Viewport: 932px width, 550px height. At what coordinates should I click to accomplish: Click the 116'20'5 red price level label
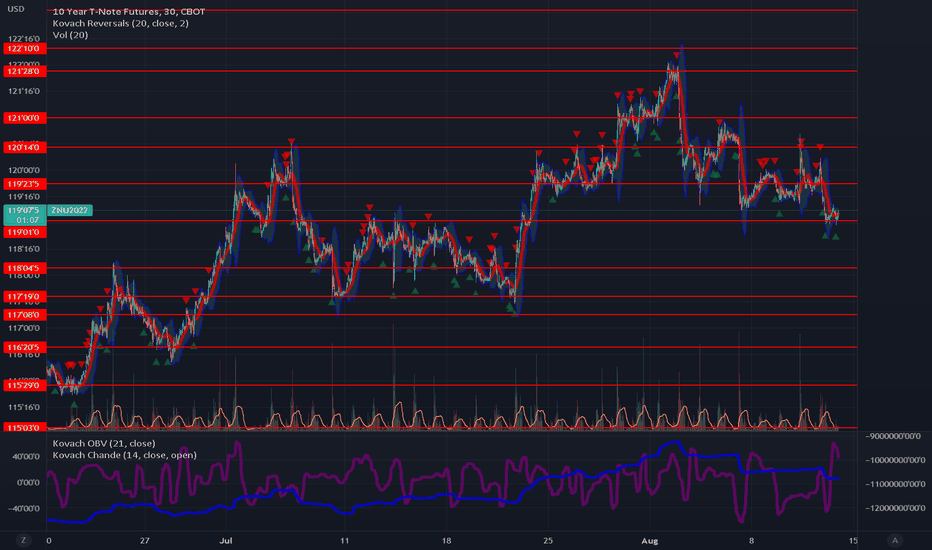click(x=24, y=347)
